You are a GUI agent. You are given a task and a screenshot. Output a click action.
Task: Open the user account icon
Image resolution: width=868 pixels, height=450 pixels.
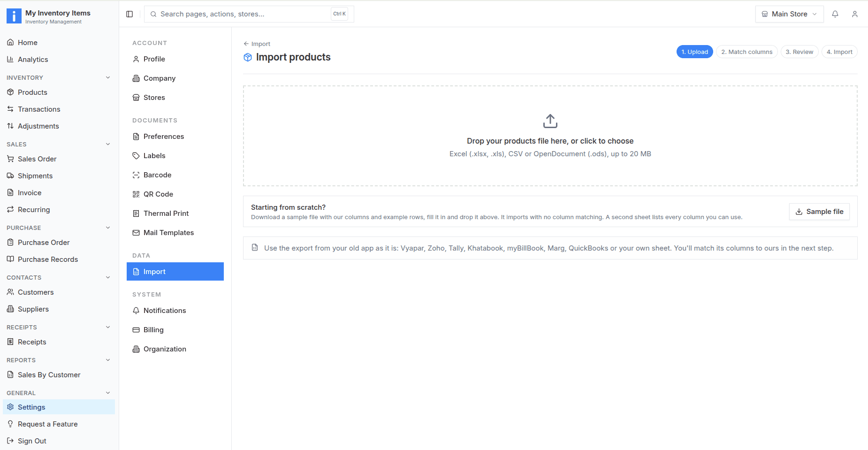[x=855, y=14]
